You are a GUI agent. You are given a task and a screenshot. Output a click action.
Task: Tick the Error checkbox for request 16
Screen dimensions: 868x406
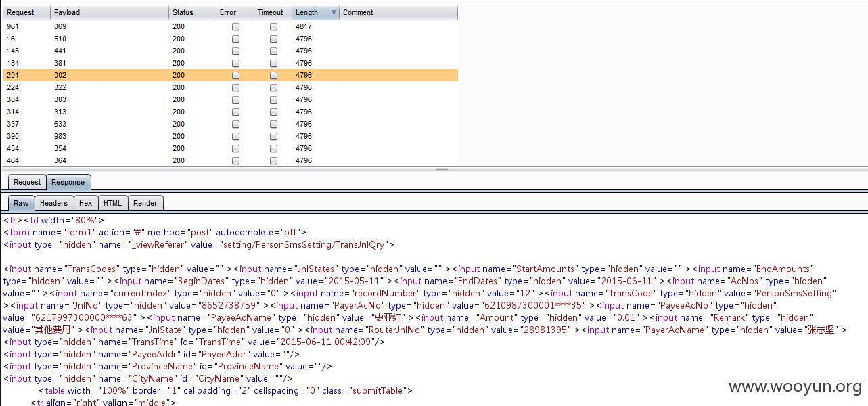coord(235,39)
